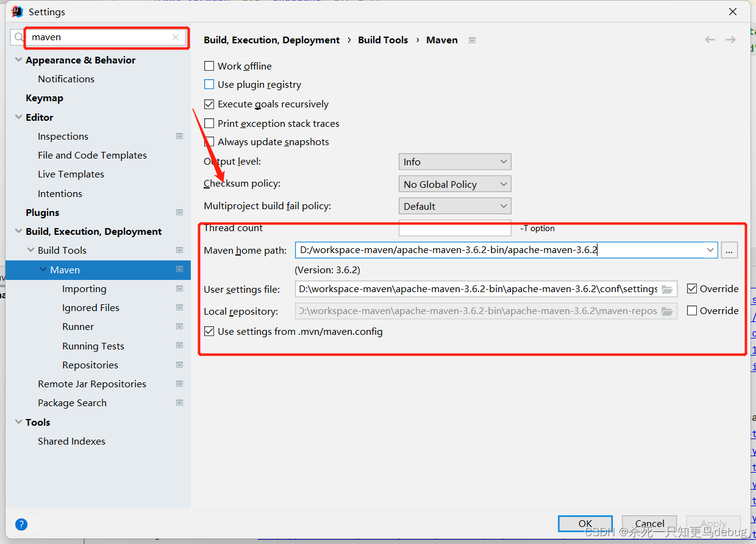756x544 pixels.
Task: Collapse the Build Tools node arrow
Action: [x=31, y=250]
